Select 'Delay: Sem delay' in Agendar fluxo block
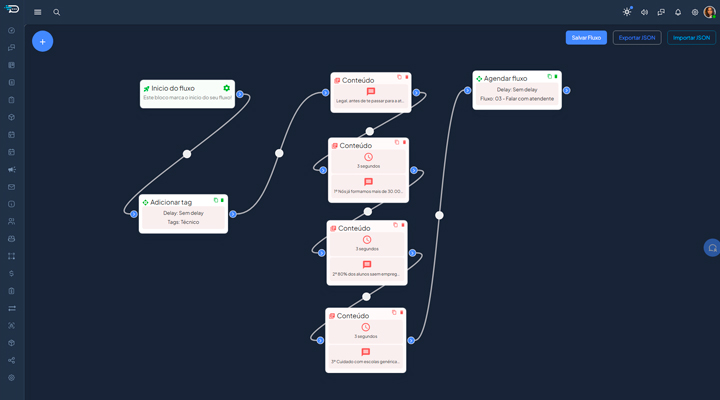This screenshot has width=720, height=400. point(517,90)
